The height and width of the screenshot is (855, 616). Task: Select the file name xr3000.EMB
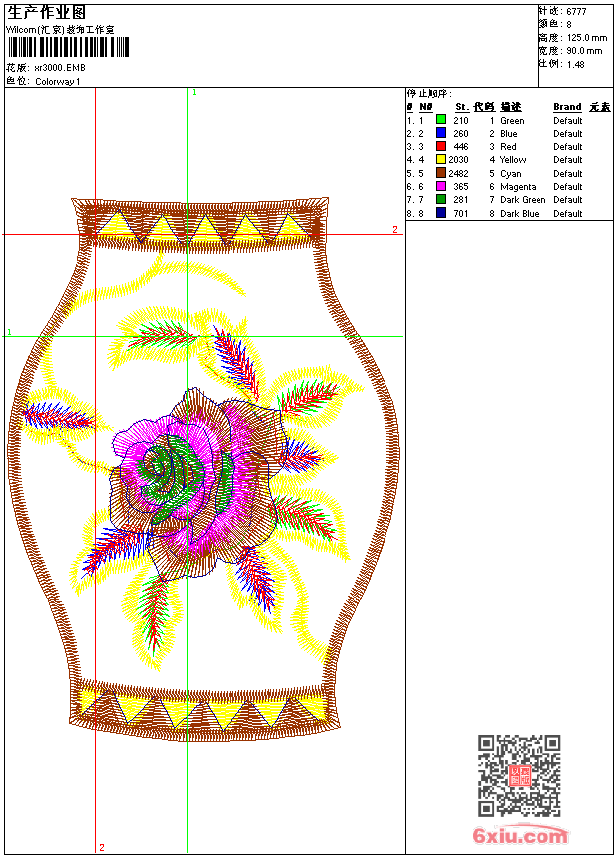pyautogui.click(x=60, y=68)
